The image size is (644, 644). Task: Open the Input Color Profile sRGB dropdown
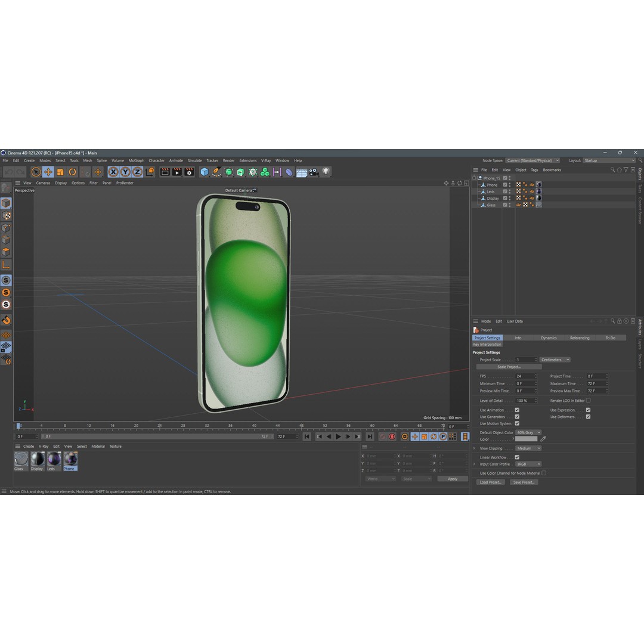[528, 464]
